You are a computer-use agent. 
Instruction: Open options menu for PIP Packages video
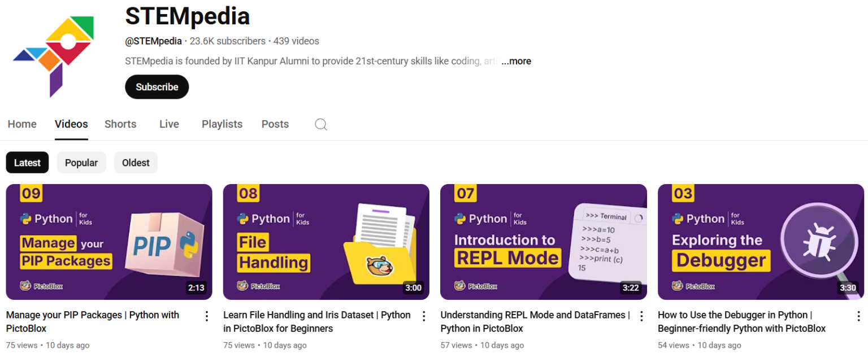(x=206, y=316)
